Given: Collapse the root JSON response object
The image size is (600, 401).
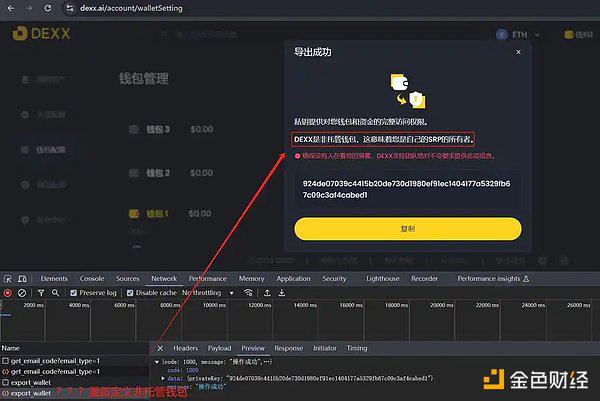Looking at the screenshot, I should click(x=157, y=362).
